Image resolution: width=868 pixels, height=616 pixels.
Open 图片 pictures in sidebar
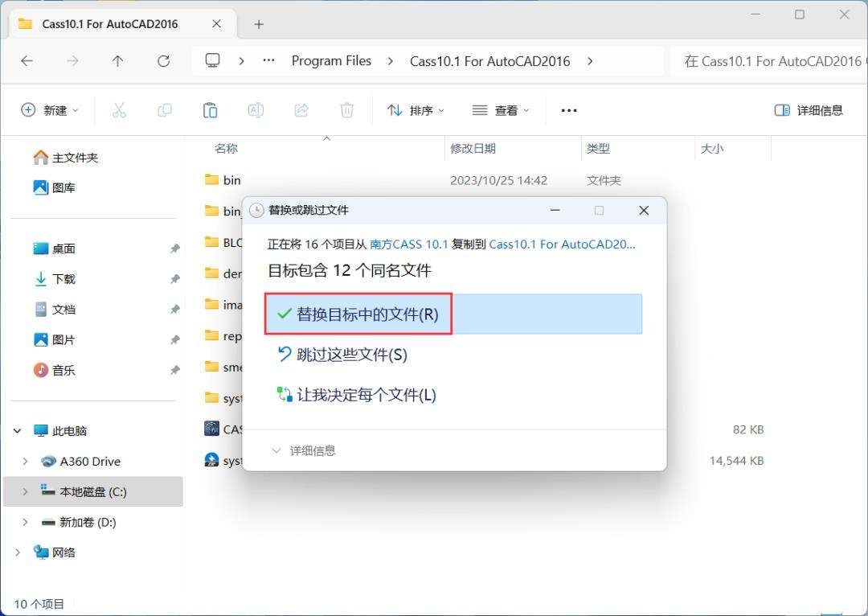55,339
